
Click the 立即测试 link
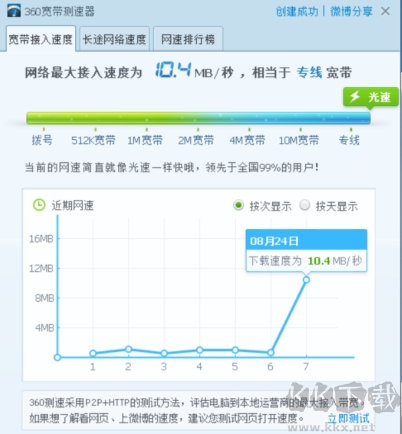tap(348, 418)
